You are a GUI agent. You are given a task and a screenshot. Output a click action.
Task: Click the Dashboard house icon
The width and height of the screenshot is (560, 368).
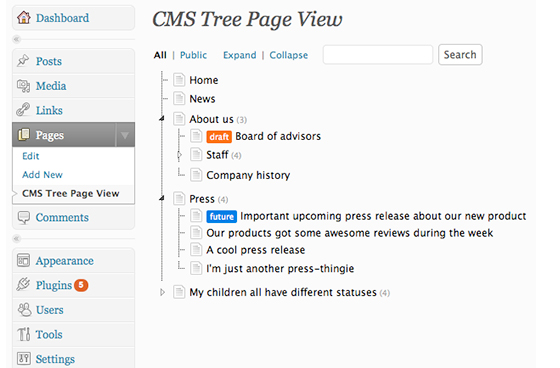click(x=24, y=18)
